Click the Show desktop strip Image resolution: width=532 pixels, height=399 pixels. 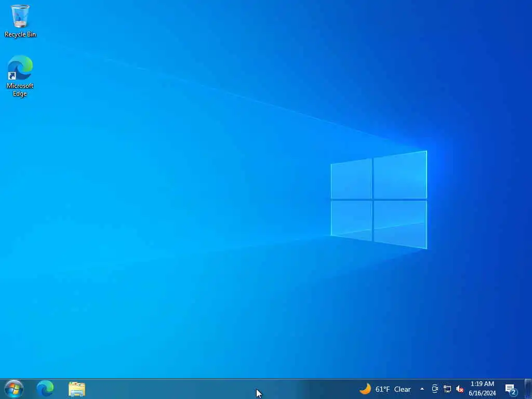coord(528,389)
